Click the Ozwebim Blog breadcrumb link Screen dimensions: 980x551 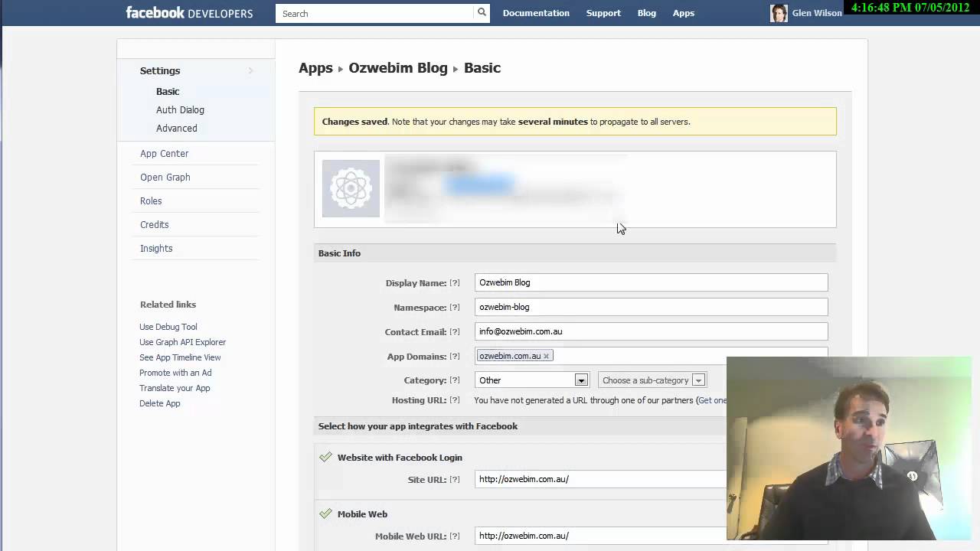398,67
